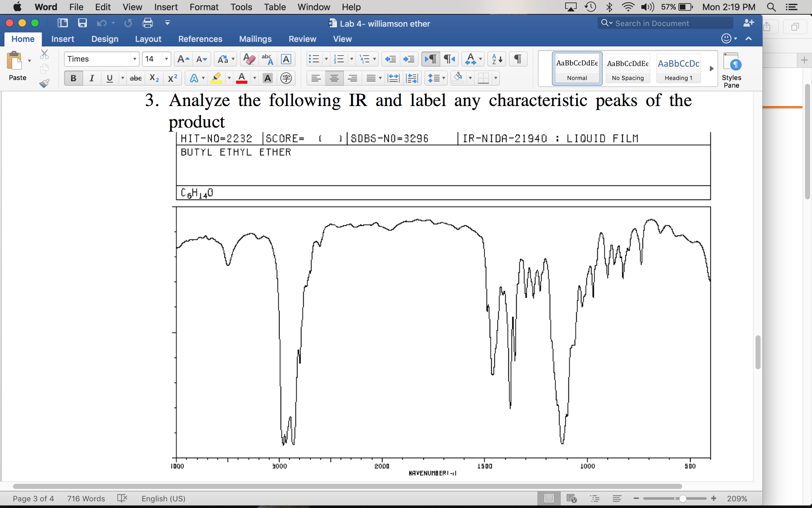812x508 pixels.
Task: Open the Styles Pane
Action: 731,70
